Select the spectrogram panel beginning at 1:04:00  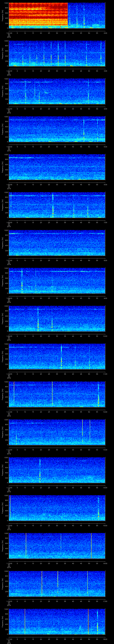tap(57, 129)
